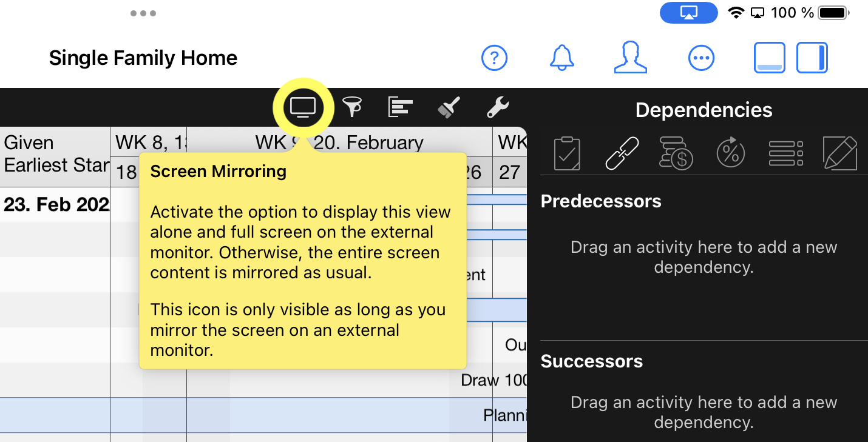868x442 pixels.
Task: Open the filter funnel tool
Action: pyautogui.click(x=352, y=107)
